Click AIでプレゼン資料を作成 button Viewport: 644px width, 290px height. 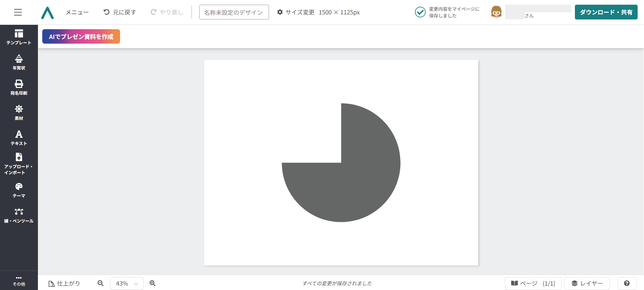coord(81,37)
